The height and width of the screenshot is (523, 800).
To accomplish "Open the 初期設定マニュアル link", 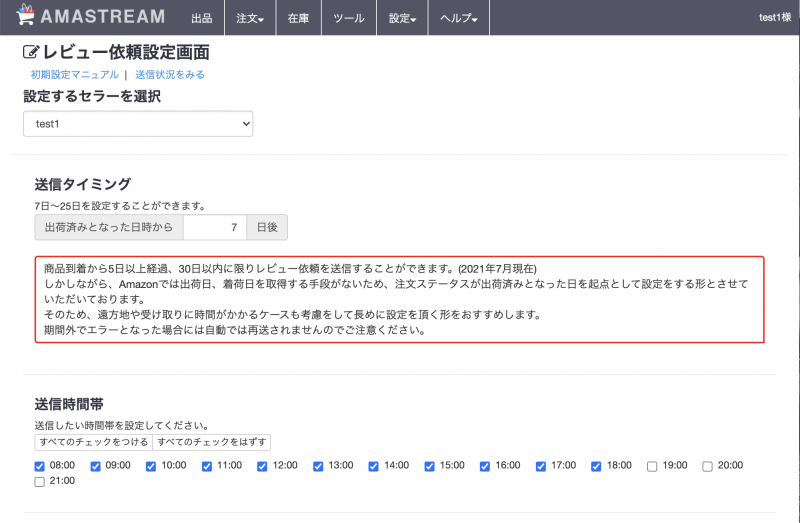I will coord(74,74).
